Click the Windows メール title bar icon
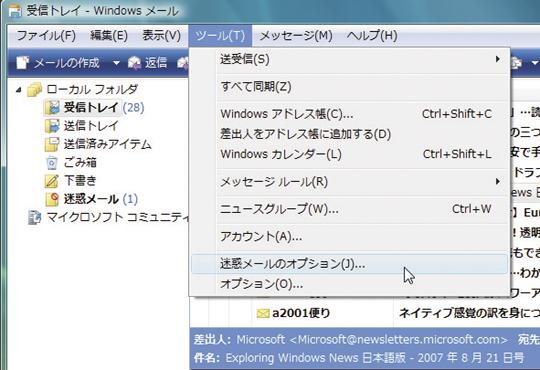 [x=15, y=11]
